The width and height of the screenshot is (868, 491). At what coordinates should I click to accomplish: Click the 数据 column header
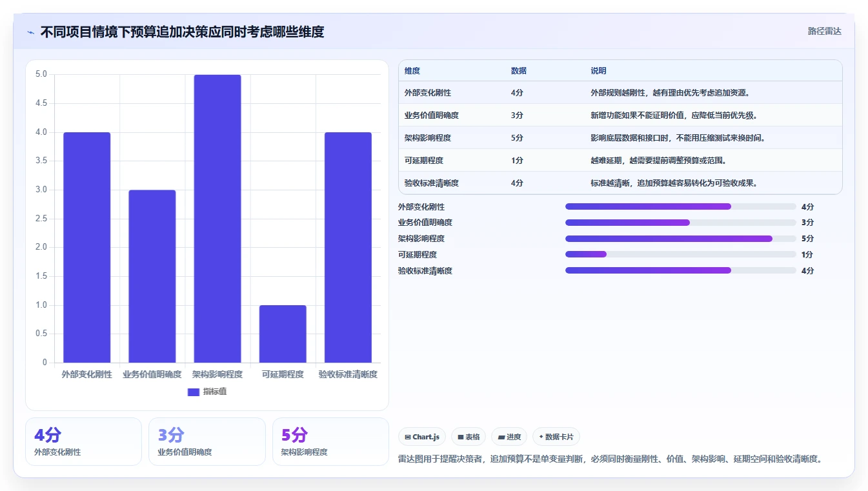click(x=519, y=71)
